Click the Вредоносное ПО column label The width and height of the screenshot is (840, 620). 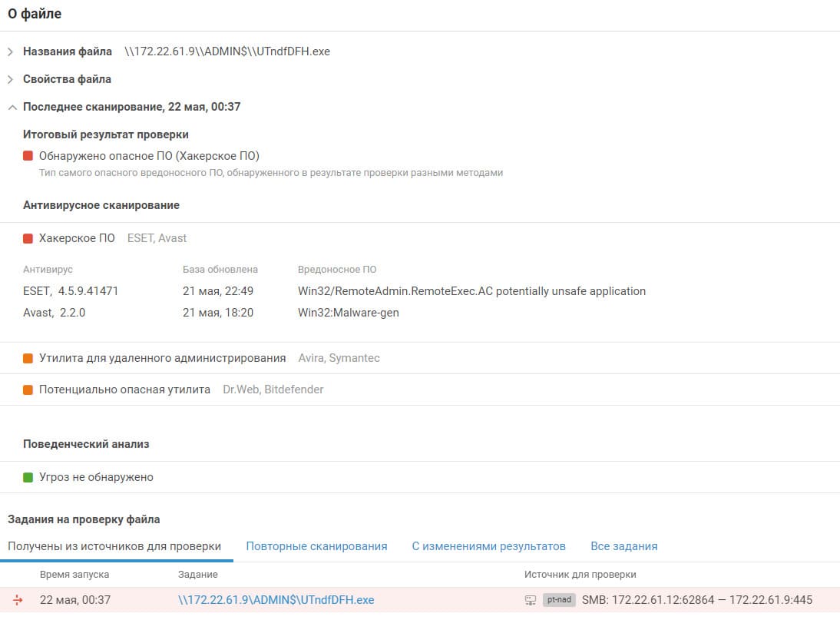(337, 270)
